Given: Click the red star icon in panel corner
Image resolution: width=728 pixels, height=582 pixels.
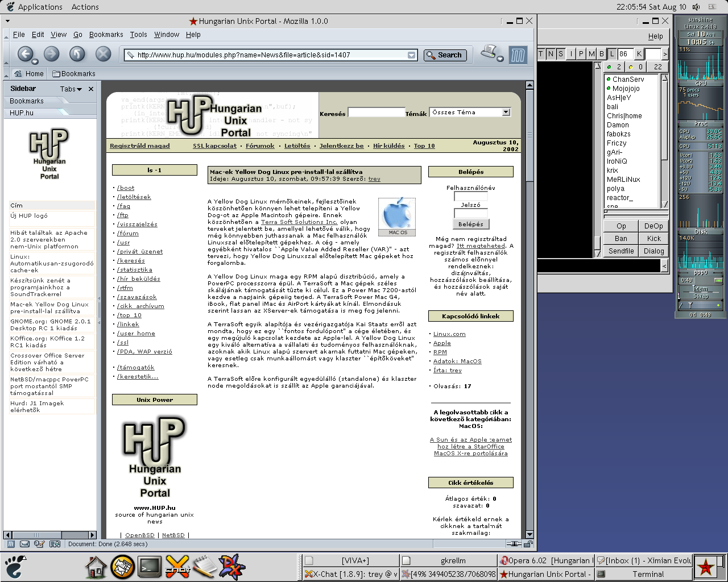Looking at the screenshot, I should 706,567.
